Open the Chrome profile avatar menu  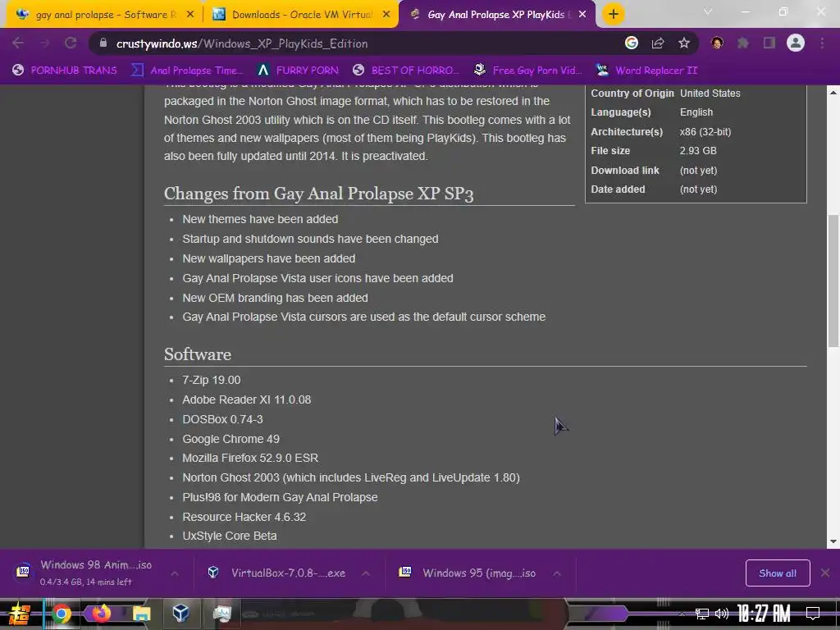point(796,43)
